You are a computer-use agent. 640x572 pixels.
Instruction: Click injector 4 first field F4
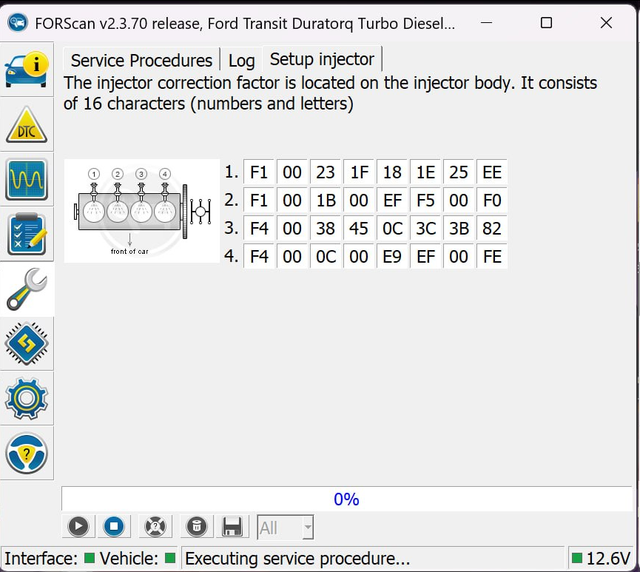259,256
